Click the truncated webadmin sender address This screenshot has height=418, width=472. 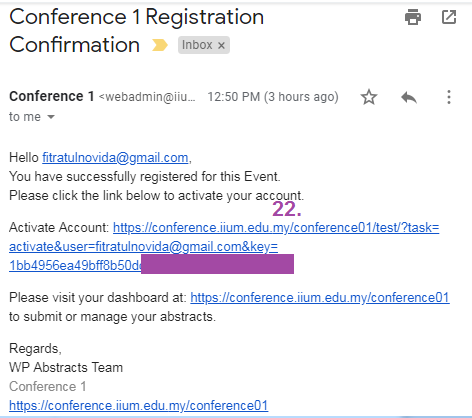coord(147,97)
